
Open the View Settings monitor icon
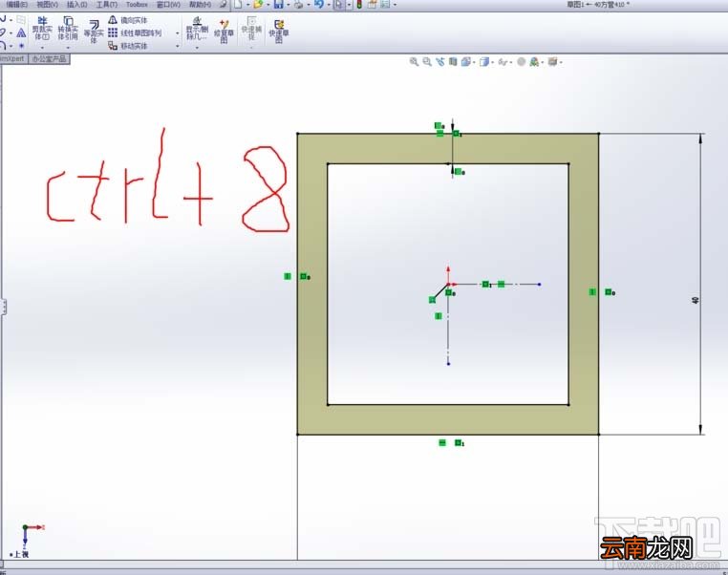pos(552,62)
